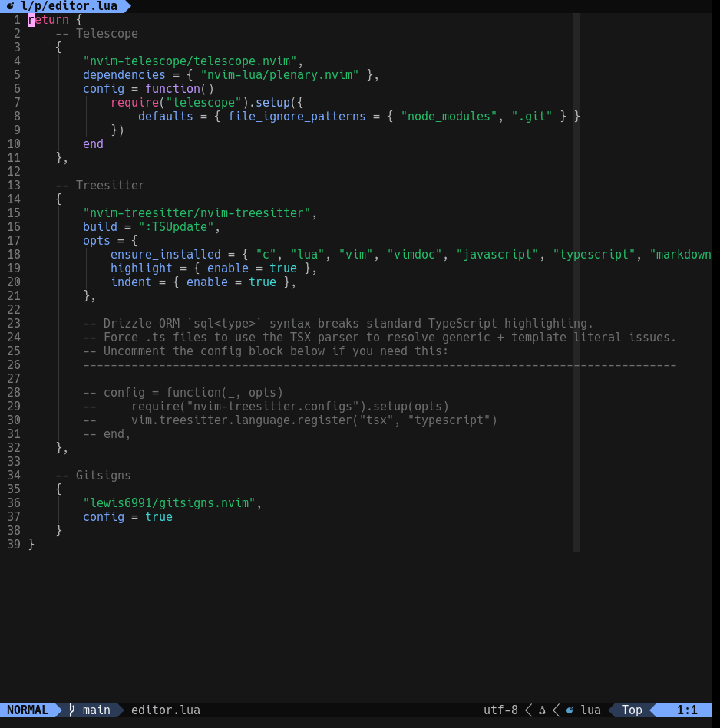The height and width of the screenshot is (728, 720).
Task: Click the vertical color column scrollbar
Action: point(576,282)
